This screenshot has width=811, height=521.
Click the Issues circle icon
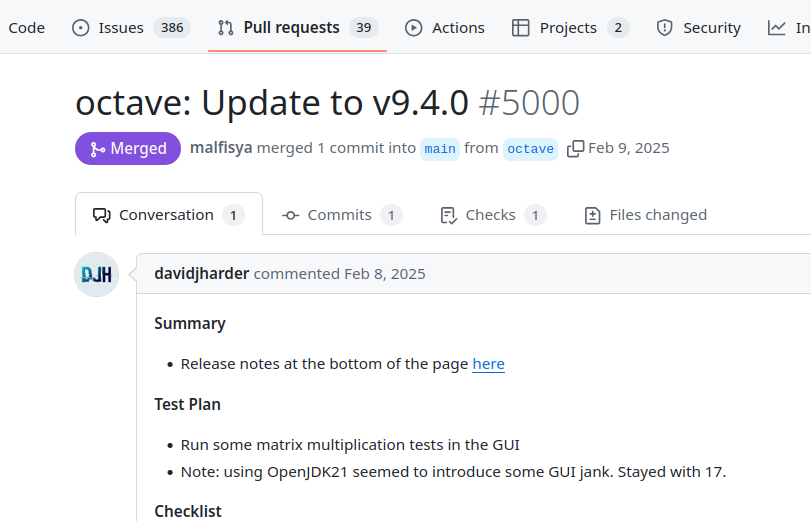81,28
